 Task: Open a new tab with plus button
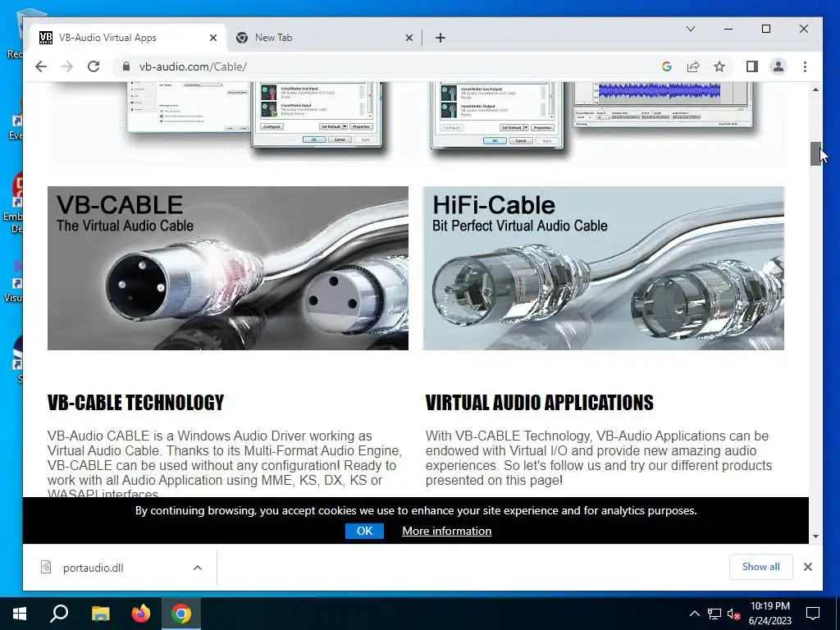click(x=441, y=38)
